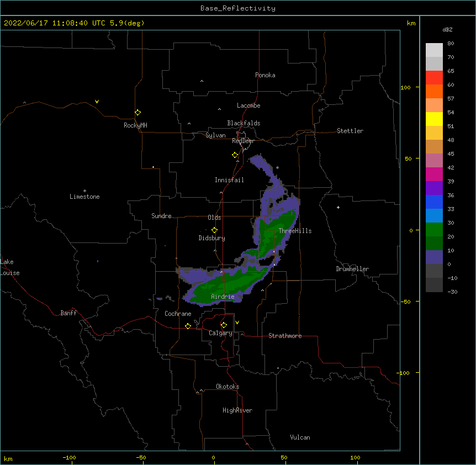Click the purple-slate 0-10 dBZ legend swatch
Screen dimensions: 476x465
pyautogui.click(x=434, y=257)
